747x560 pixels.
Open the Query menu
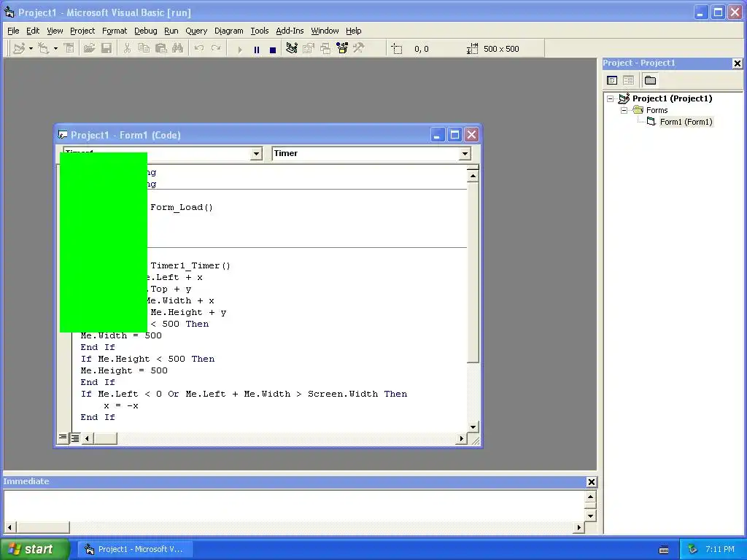(x=196, y=31)
